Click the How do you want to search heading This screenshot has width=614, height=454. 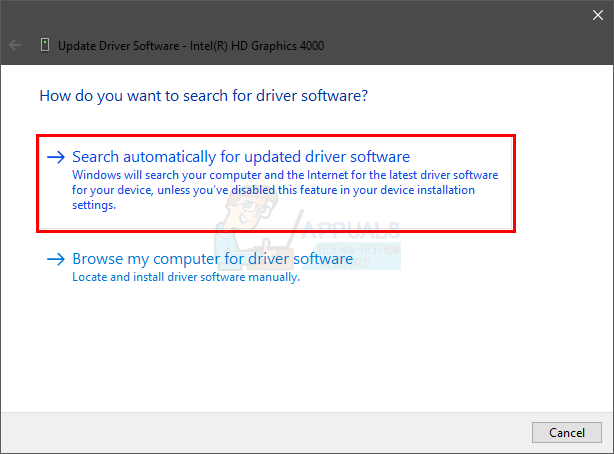[204, 96]
